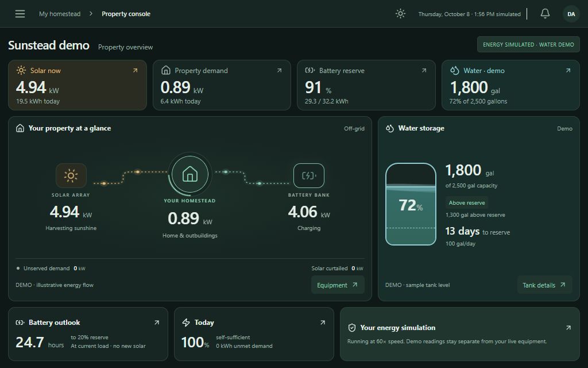
Task: Click the 19.5 kWh today text
Action: (x=38, y=101)
